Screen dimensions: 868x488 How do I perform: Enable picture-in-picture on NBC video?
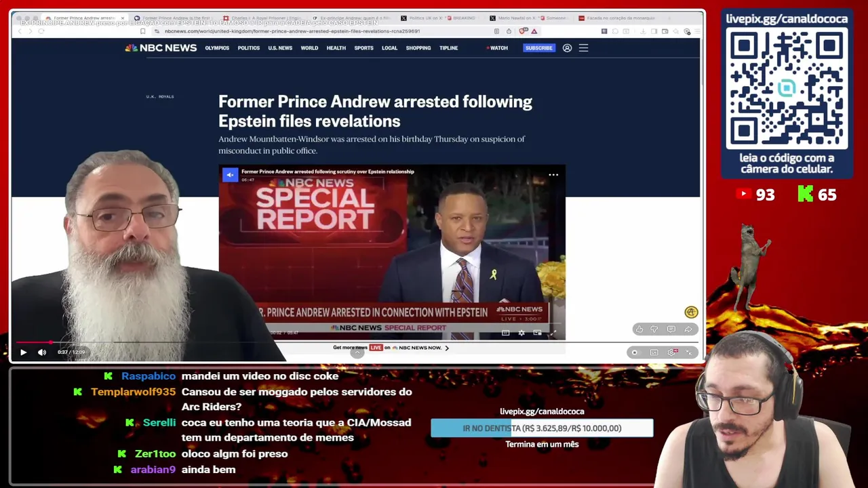537,333
